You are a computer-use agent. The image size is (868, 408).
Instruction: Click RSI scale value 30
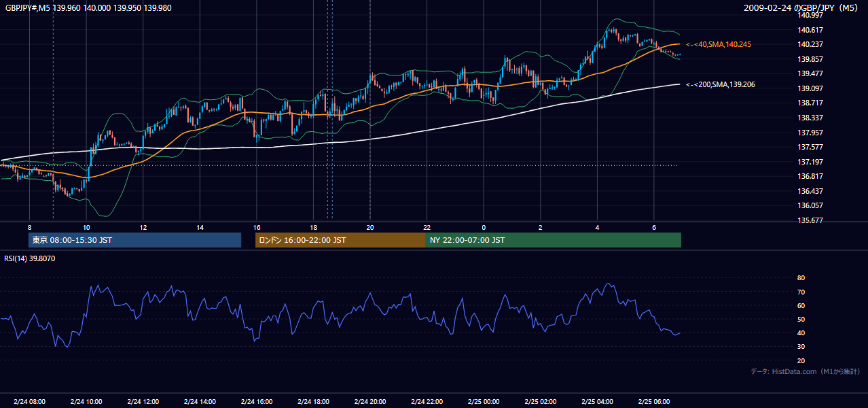coord(801,347)
